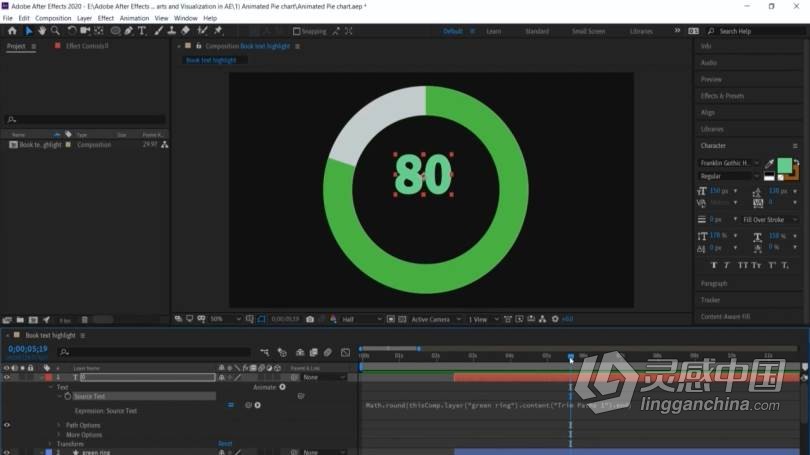Pick a color with the Character eyedropper
Screen dimensions: 810x455
(x=769, y=164)
